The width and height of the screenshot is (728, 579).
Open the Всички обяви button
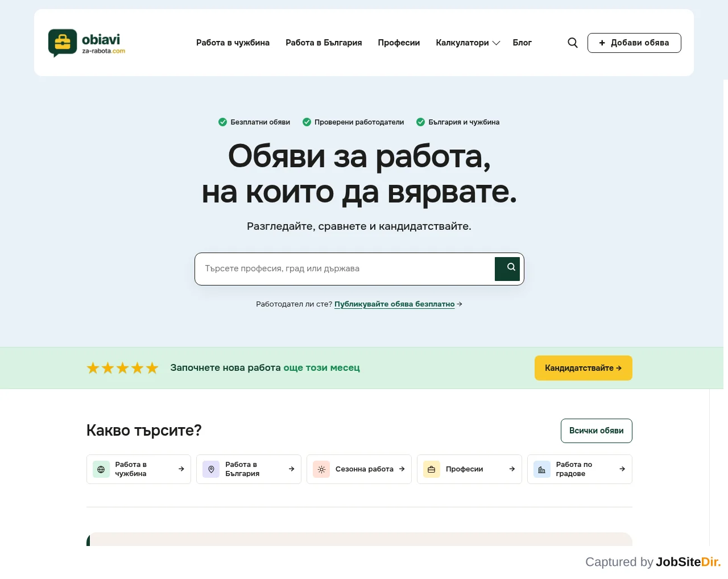click(x=597, y=431)
